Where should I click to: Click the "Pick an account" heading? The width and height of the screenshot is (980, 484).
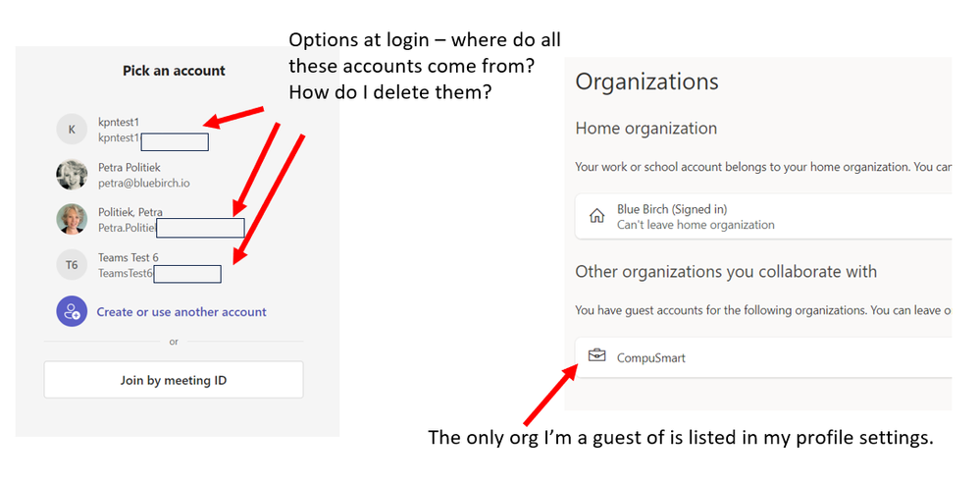174,71
